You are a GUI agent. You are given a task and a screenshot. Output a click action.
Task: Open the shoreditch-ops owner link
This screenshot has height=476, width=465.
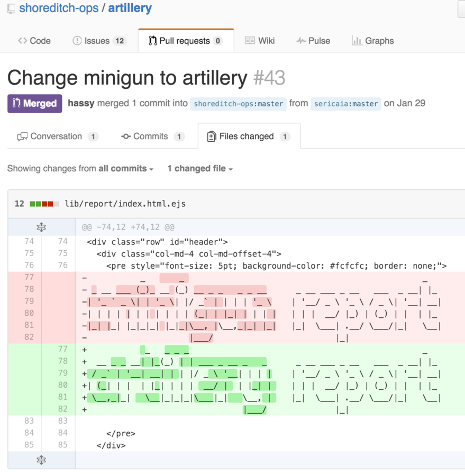[59, 8]
